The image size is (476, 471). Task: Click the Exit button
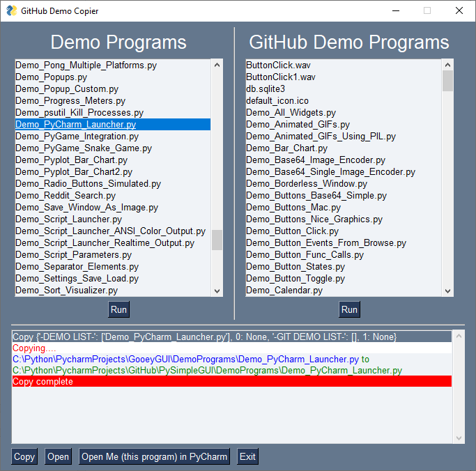point(247,456)
